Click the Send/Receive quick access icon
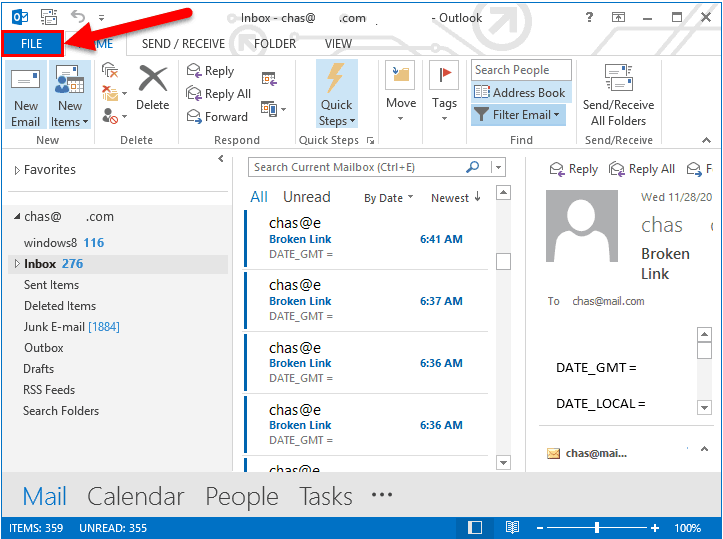 [x=48, y=18]
